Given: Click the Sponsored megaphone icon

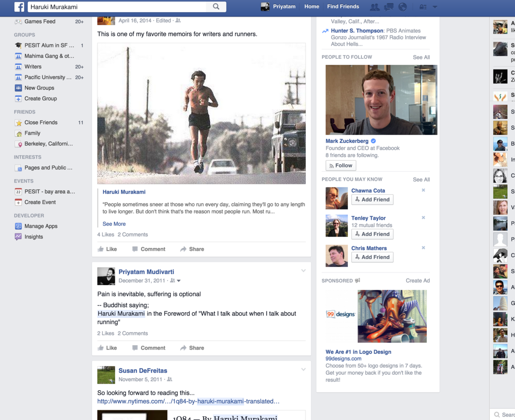Looking at the screenshot, I should pyautogui.click(x=358, y=280).
